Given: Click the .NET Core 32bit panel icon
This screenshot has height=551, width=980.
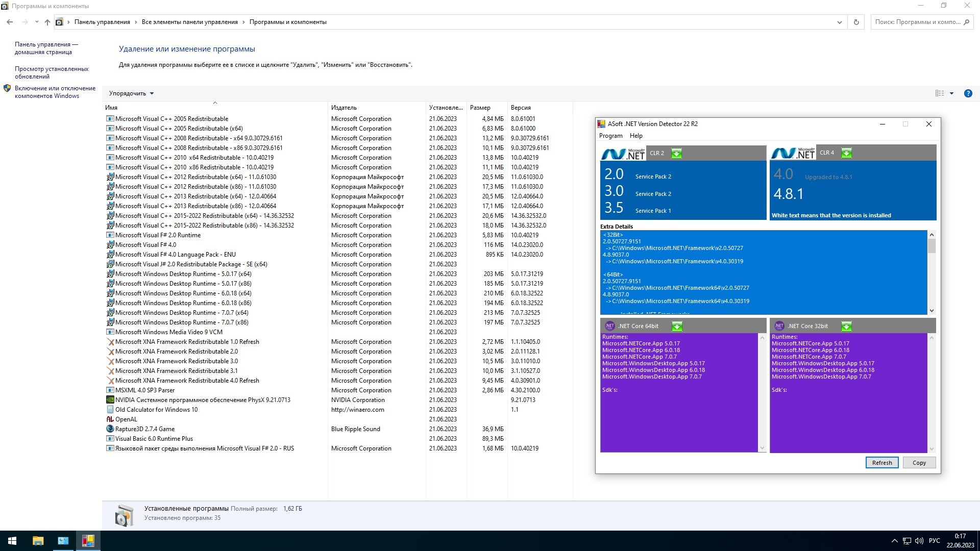Looking at the screenshot, I should tap(778, 325).
